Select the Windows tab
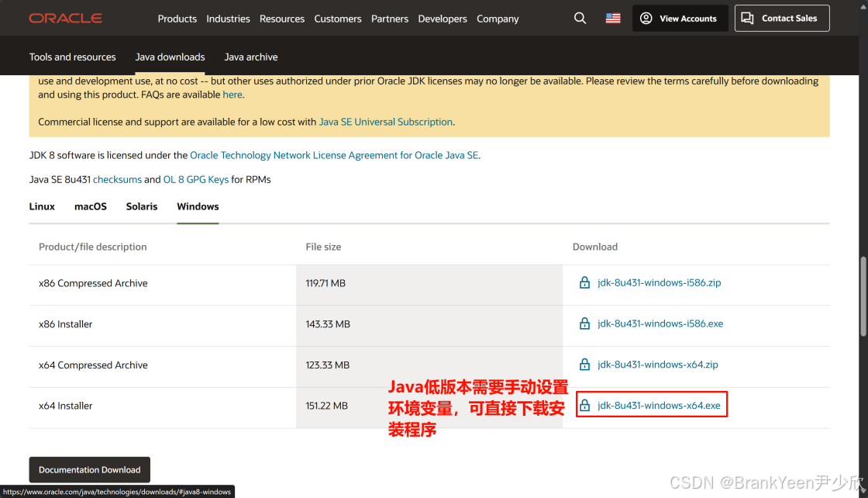This screenshot has height=498, width=868. [x=198, y=206]
